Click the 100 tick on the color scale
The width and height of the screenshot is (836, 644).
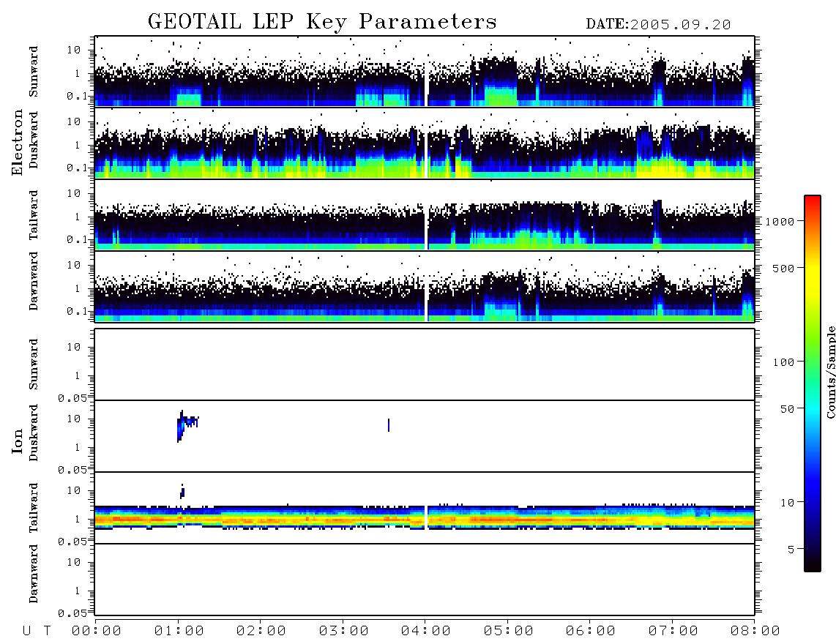pos(784,362)
